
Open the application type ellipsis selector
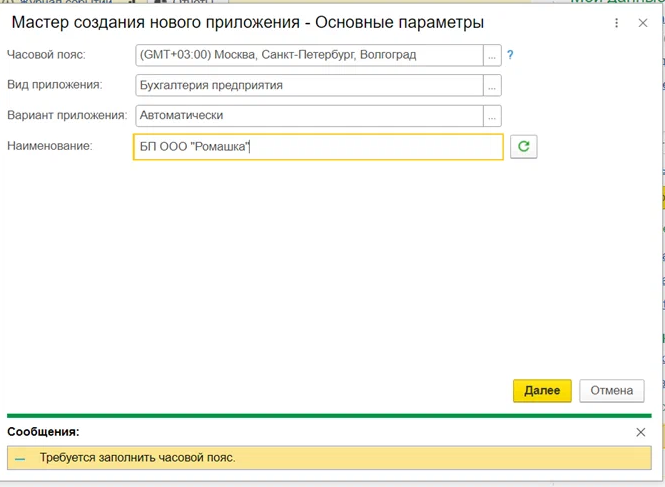click(492, 86)
